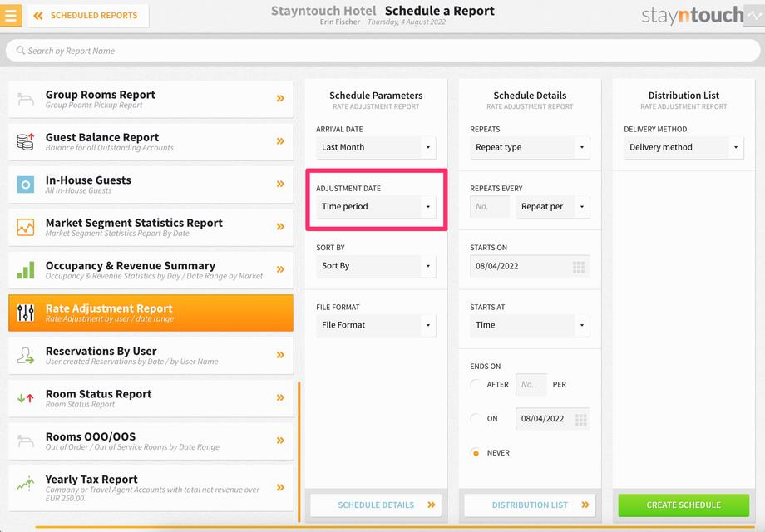Click the bed icon for Group Rooms Report
Viewport: 765px width, 532px height.
click(x=26, y=99)
